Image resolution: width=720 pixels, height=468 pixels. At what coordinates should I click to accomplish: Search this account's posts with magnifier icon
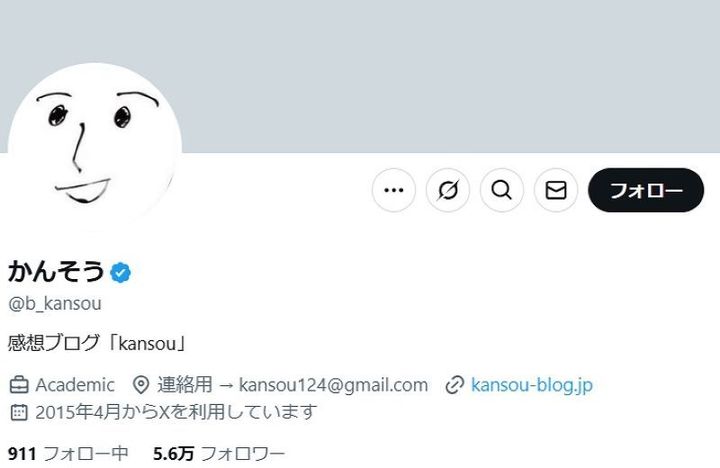(x=501, y=190)
